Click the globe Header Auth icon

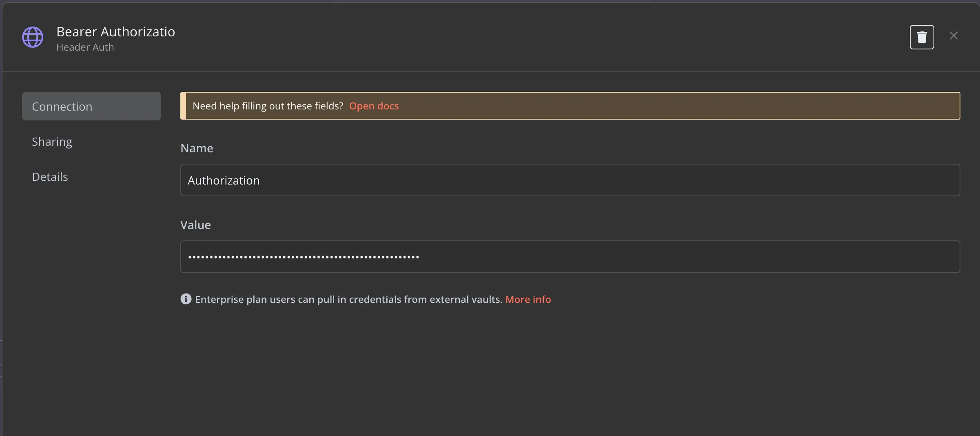(x=33, y=37)
